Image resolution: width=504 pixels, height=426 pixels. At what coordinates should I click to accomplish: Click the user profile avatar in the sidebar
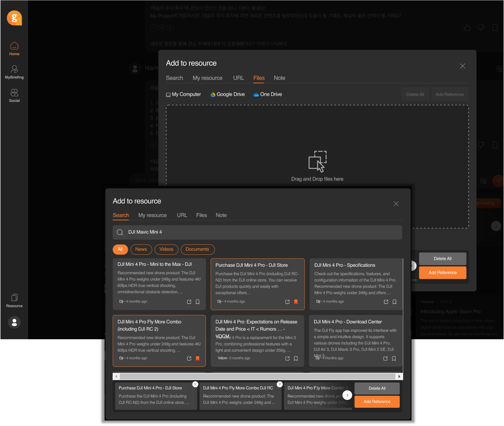click(x=14, y=322)
